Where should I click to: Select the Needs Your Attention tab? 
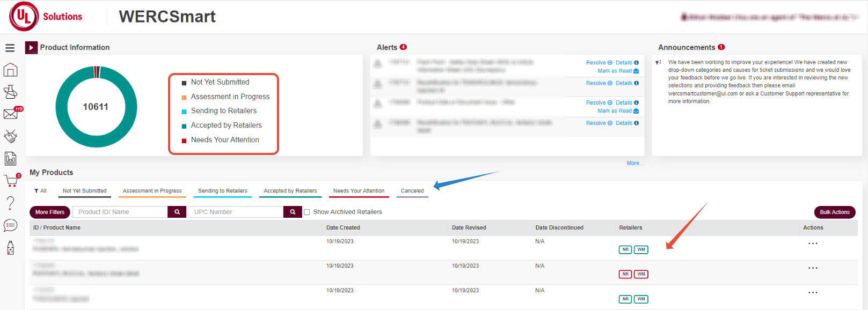click(x=359, y=191)
